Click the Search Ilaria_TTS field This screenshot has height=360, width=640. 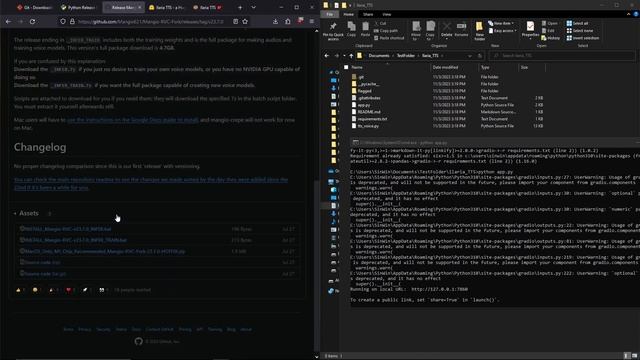562,56
